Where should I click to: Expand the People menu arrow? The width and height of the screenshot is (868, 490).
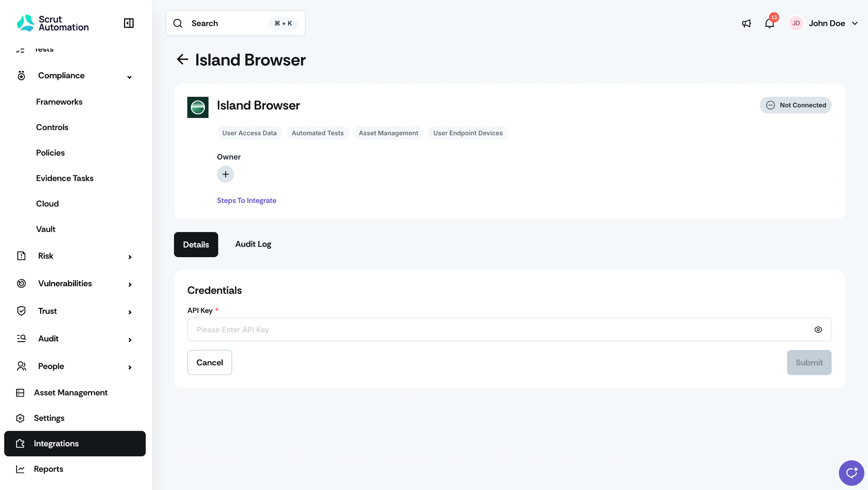click(x=130, y=367)
